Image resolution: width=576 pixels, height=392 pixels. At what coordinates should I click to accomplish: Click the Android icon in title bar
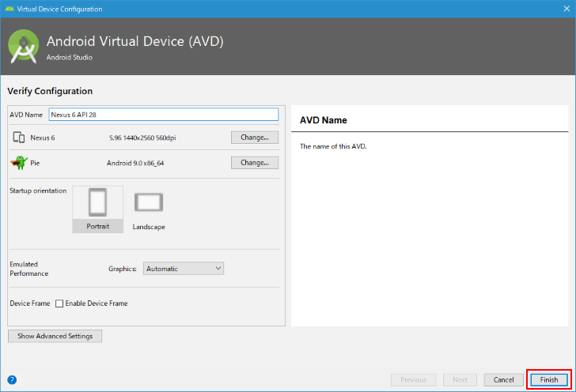(x=9, y=9)
